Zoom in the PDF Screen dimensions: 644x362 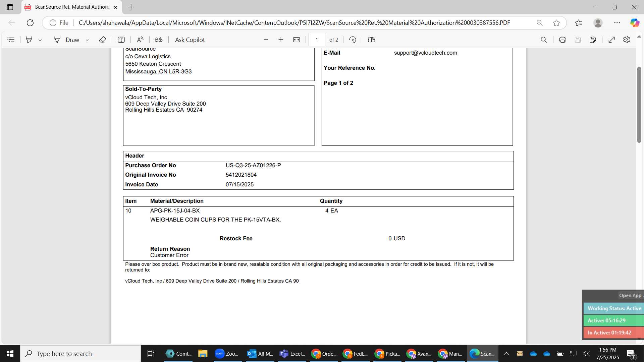click(x=281, y=40)
